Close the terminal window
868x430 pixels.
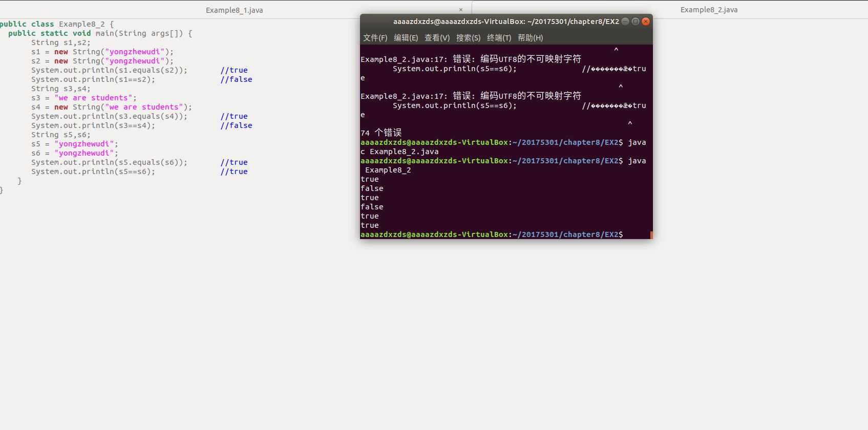pos(646,21)
